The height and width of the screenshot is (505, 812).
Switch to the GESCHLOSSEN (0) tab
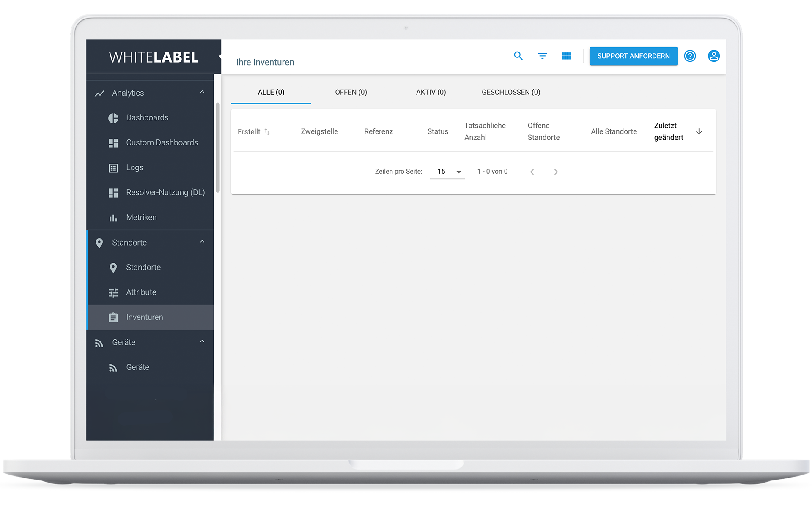coord(511,92)
